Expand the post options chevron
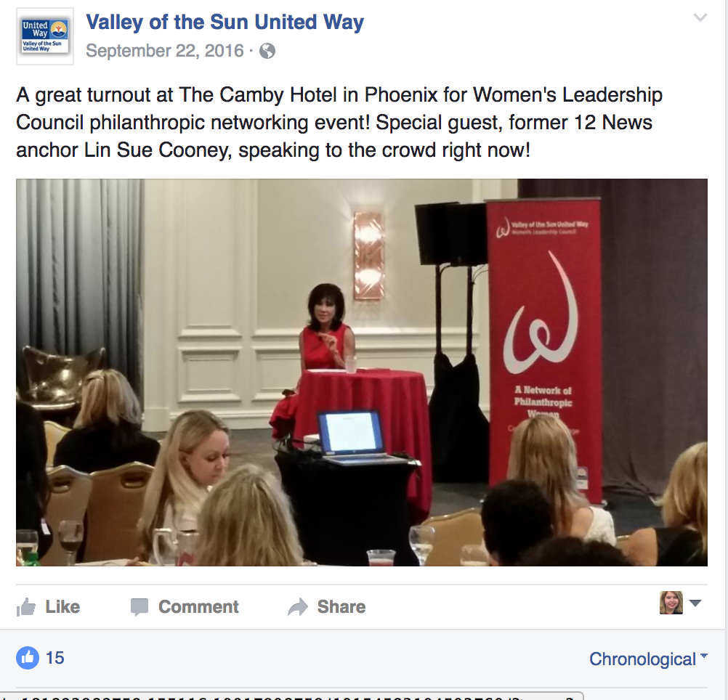The width and height of the screenshot is (728, 700). pyautogui.click(x=700, y=18)
